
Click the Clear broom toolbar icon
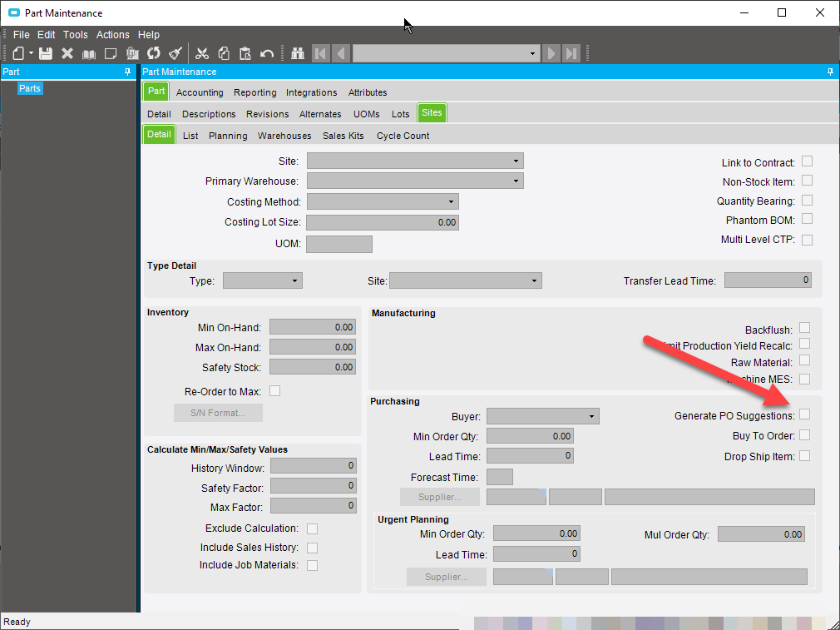coord(175,53)
